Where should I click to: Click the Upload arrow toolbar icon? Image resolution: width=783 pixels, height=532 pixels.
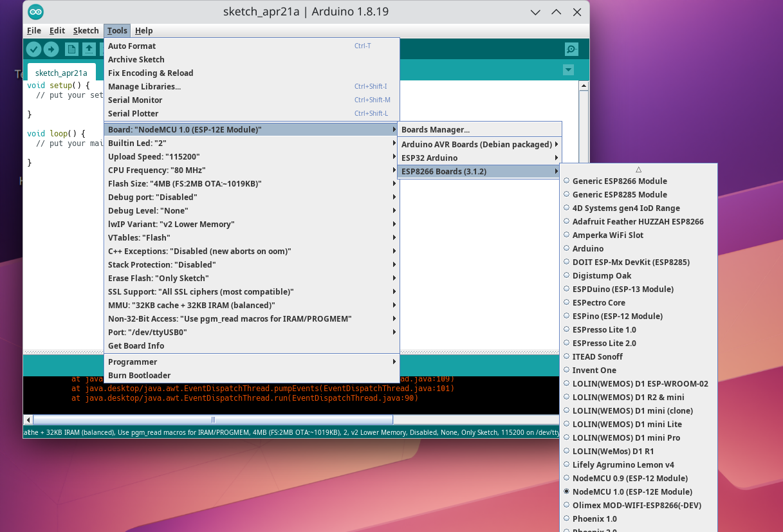[51, 50]
